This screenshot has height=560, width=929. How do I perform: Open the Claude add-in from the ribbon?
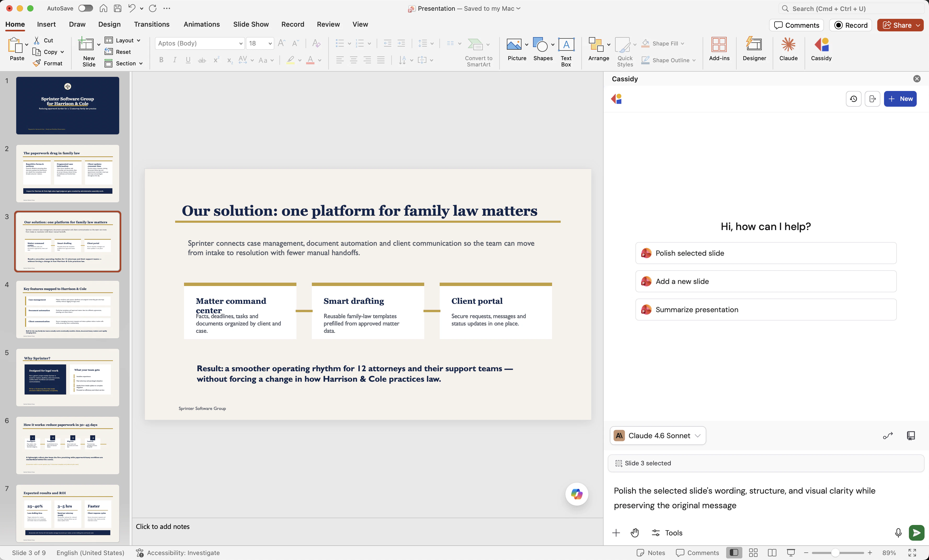coord(788,49)
